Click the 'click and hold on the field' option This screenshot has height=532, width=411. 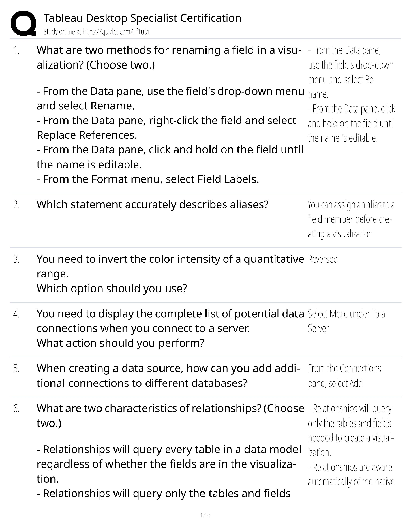(170, 157)
